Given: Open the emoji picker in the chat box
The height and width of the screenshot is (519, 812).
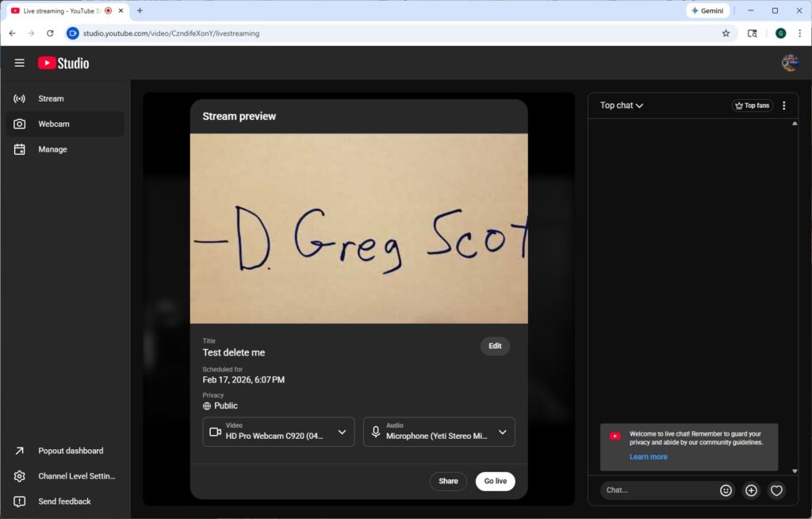Looking at the screenshot, I should (726, 490).
